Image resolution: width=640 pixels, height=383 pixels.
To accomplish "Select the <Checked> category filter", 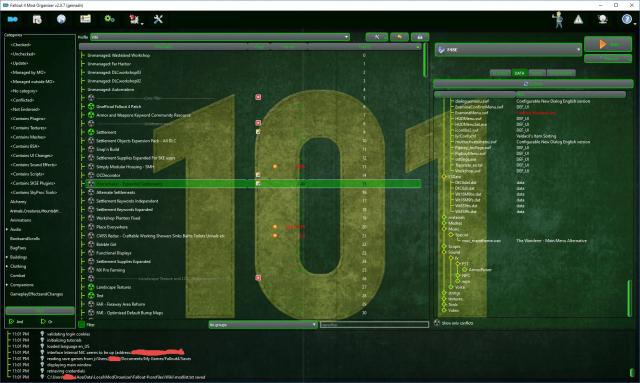I will [x=21, y=45].
